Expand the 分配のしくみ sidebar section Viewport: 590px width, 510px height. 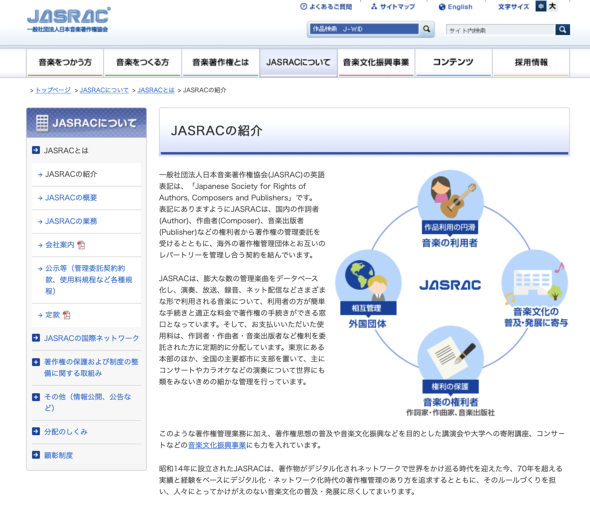click(x=86, y=432)
